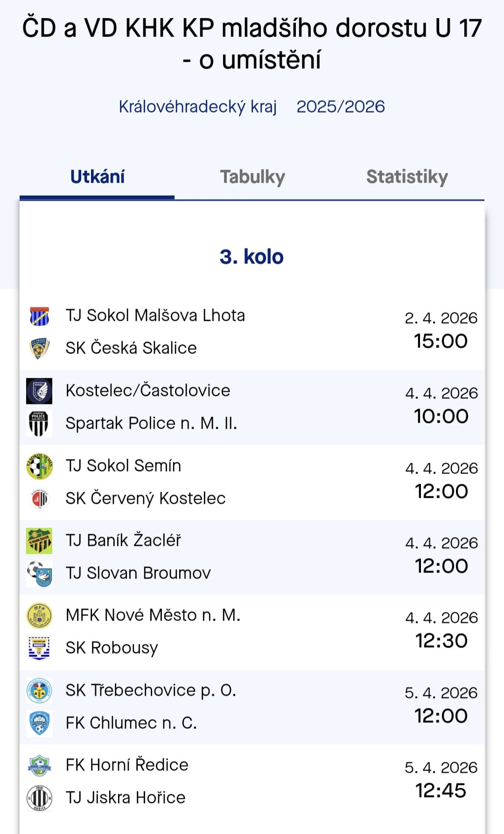
Task: Open the FK Chlumec n. C. team name
Action: [x=131, y=723]
